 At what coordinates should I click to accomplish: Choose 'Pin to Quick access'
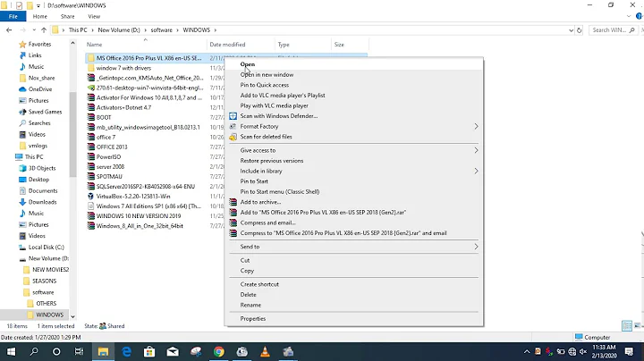pos(265,85)
